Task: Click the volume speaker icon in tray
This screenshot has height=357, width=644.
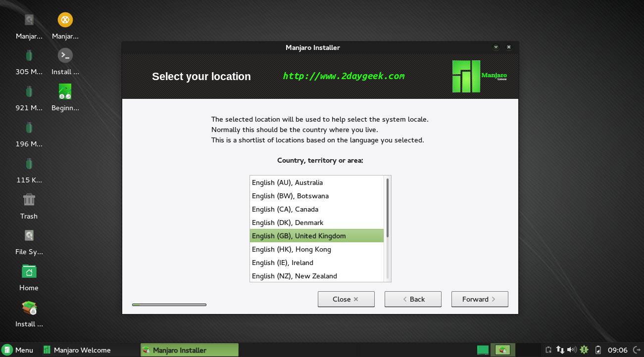Action: (x=572, y=350)
